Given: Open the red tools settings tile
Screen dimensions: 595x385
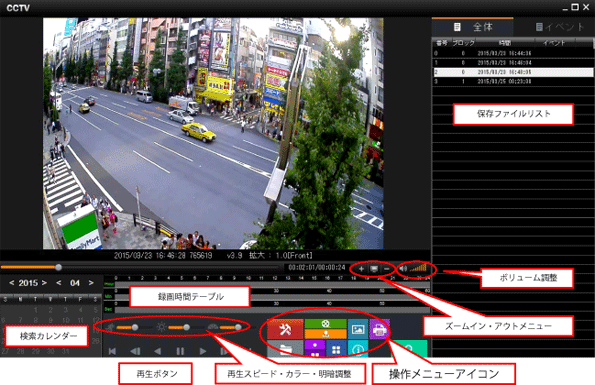Looking at the screenshot, I should tap(285, 329).
